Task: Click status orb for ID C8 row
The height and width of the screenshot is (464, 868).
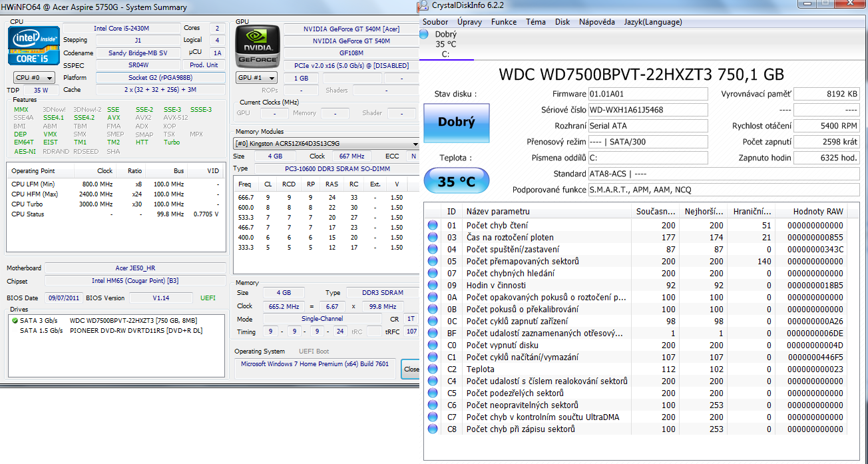Action: point(433,429)
